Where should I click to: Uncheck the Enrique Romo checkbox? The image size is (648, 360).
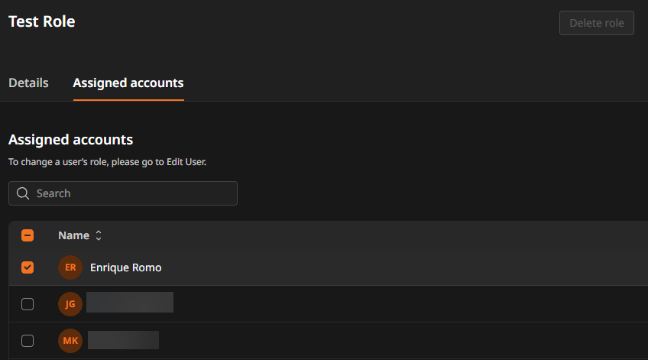(27, 267)
